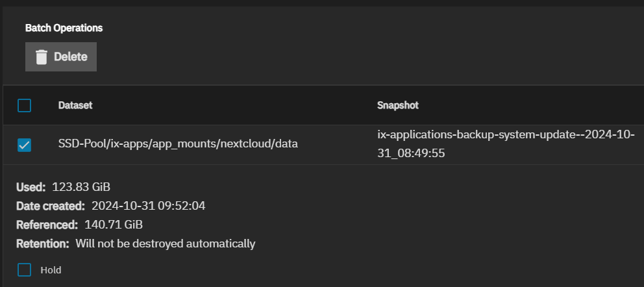Tick the select-all checkbox in the table header
This screenshot has height=287, width=644.
point(24,106)
